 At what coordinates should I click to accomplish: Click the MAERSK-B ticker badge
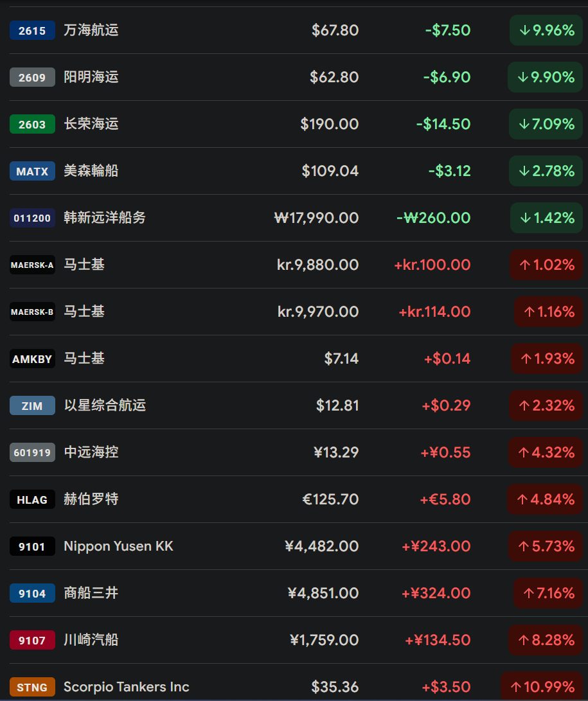32,312
